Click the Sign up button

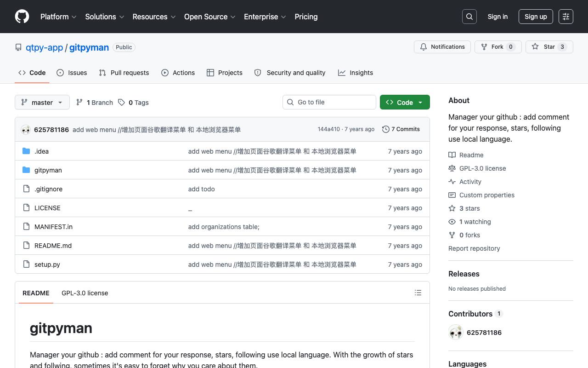tap(536, 17)
